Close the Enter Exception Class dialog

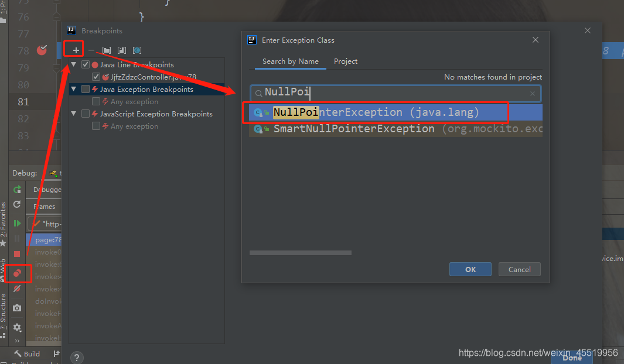[536, 40]
